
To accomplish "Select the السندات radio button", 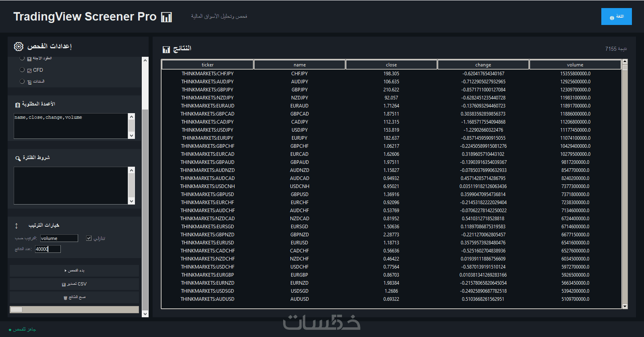I will click(22, 81).
